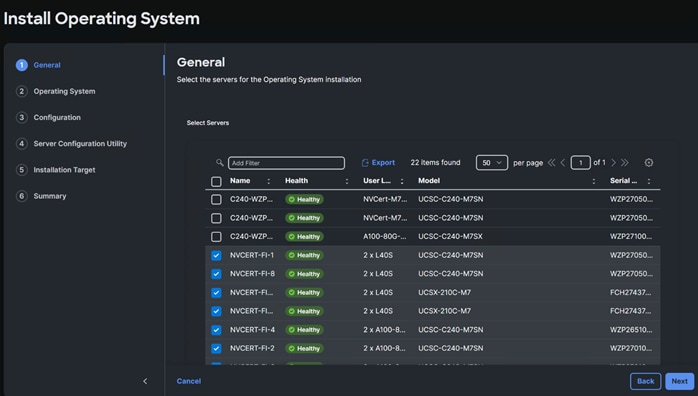Export the server list

(378, 162)
